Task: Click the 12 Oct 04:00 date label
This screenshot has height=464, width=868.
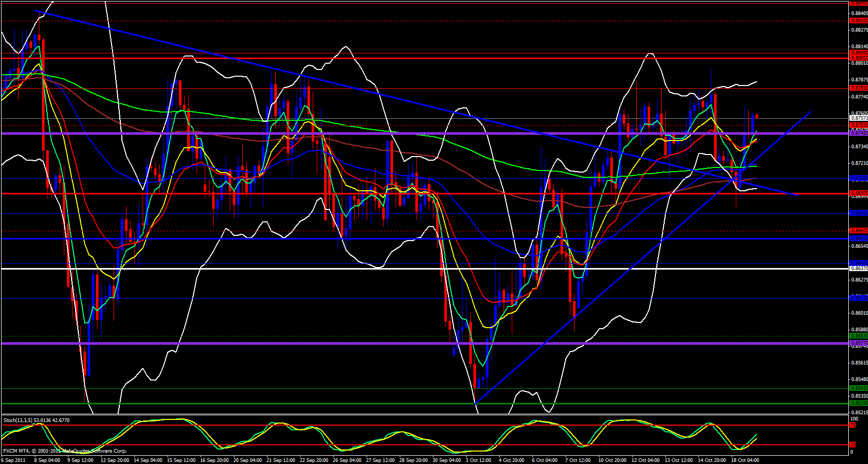Action: point(645,460)
